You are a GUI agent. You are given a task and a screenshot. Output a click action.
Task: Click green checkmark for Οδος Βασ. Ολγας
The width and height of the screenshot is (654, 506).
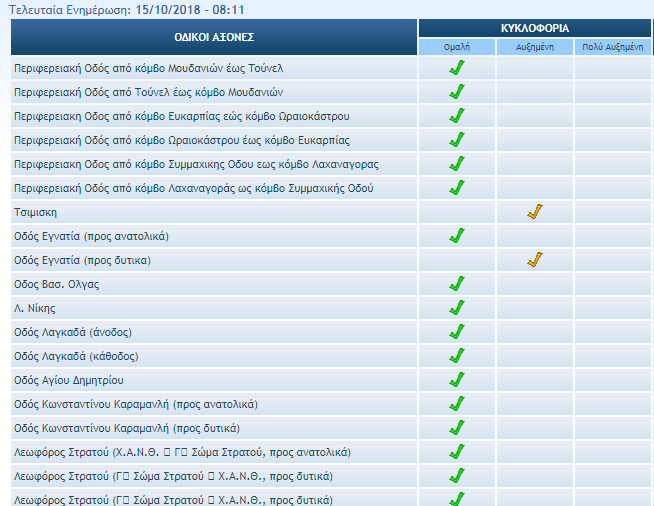[457, 284]
